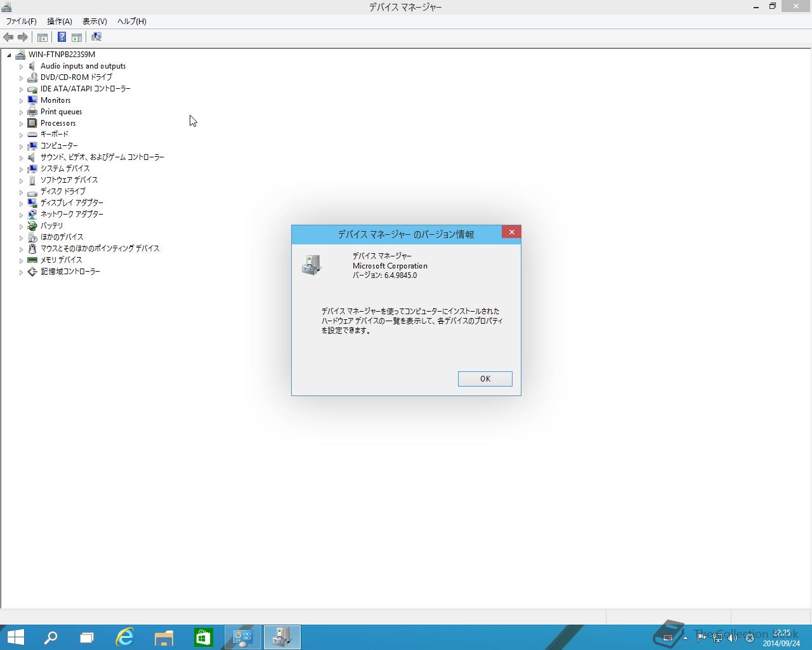Launch Internet Explorer from the taskbar
Viewport: 812px width, 650px height.
(125, 637)
